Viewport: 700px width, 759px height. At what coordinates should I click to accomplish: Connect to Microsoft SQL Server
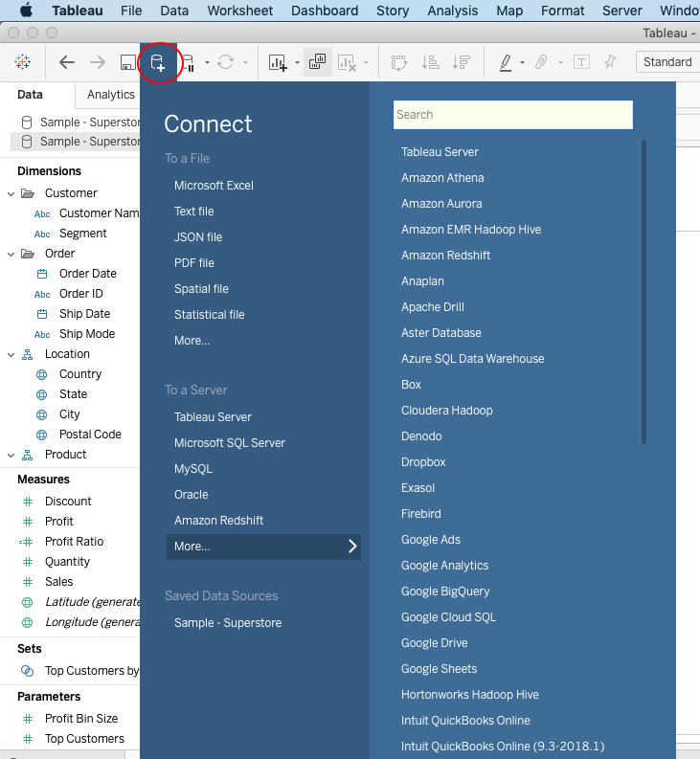(230, 443)
